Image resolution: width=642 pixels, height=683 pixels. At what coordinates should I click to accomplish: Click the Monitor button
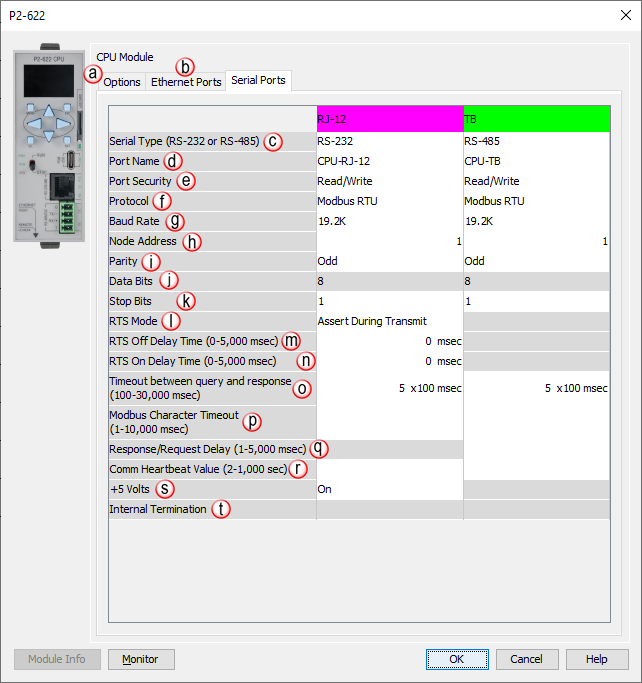coord(141,659)
